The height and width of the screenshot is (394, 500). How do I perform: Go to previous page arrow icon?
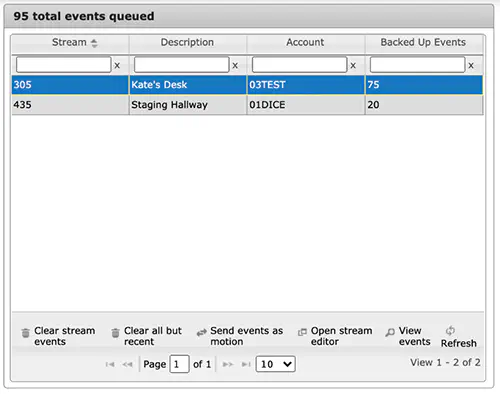(x=127, y=364)
